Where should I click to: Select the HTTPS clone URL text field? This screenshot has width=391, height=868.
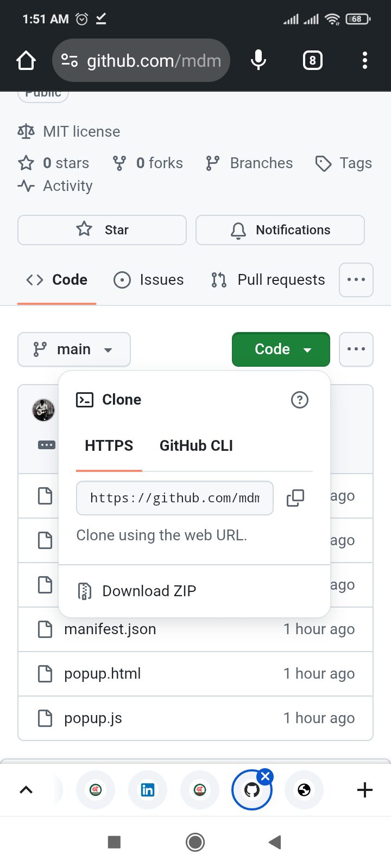tap(174, 497)
